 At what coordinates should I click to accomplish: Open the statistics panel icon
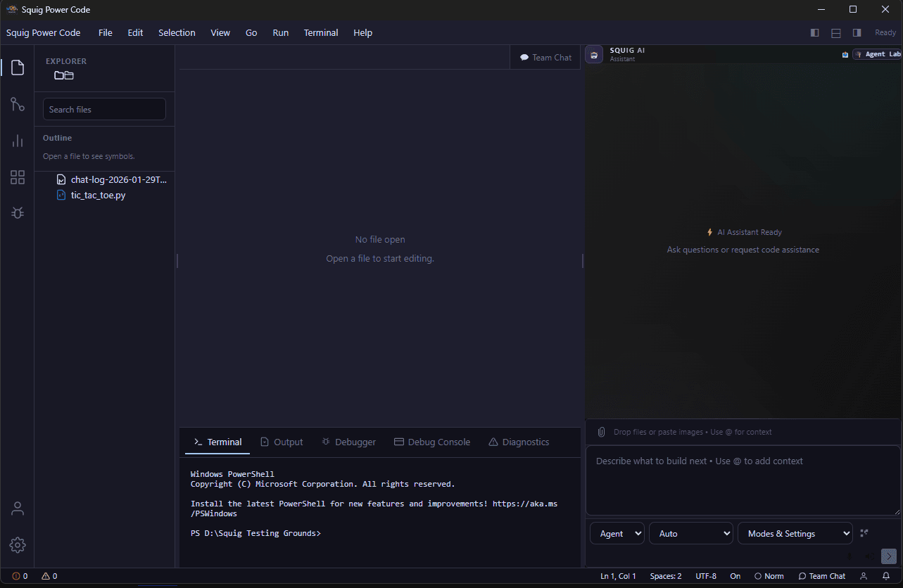(18, 141)
